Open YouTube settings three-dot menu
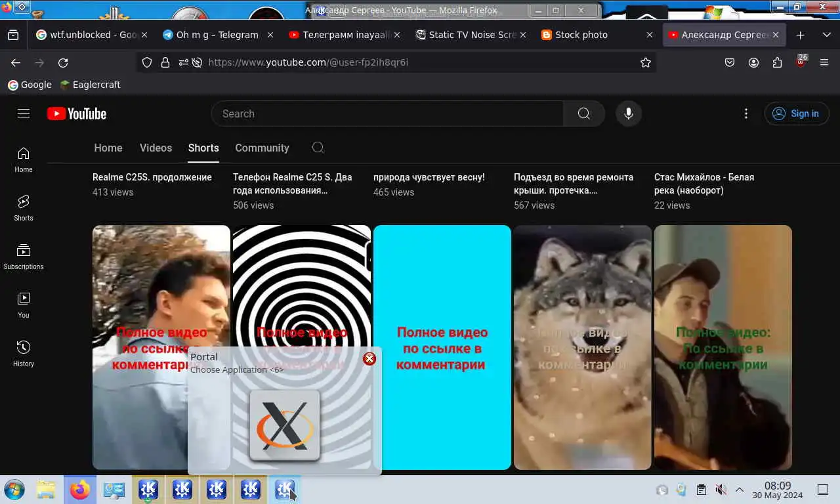This screenshot has height=504, width=840. click(x=745, y=114)
